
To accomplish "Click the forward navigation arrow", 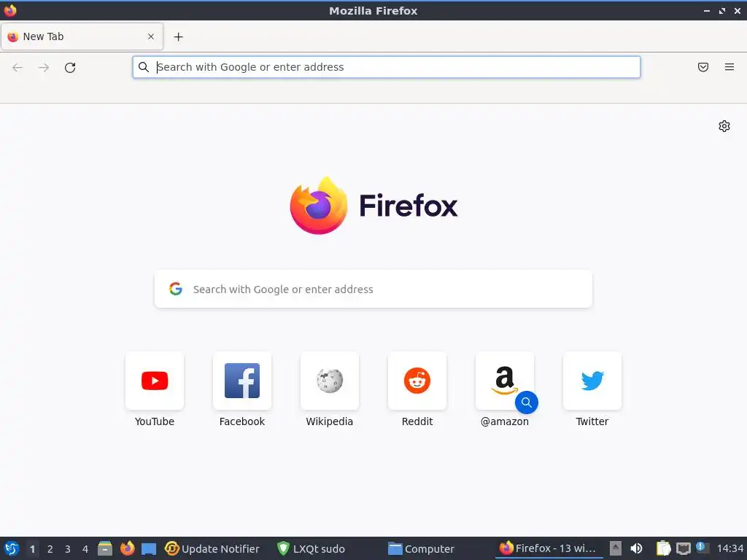I will pyautogui.click(x=44, y=68).
